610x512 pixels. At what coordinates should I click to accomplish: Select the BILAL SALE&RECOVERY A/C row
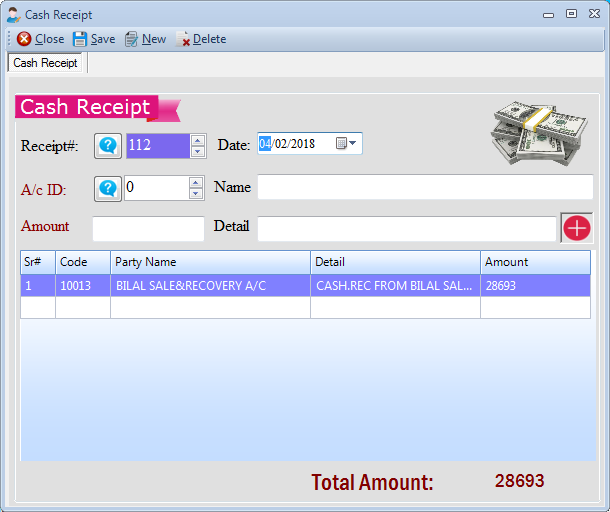210,286
